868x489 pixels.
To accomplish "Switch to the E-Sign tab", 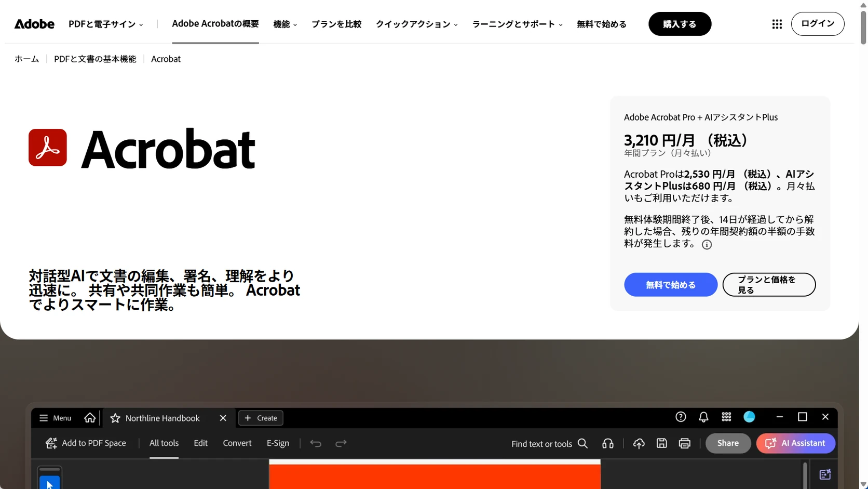I will tap(278, 443).
